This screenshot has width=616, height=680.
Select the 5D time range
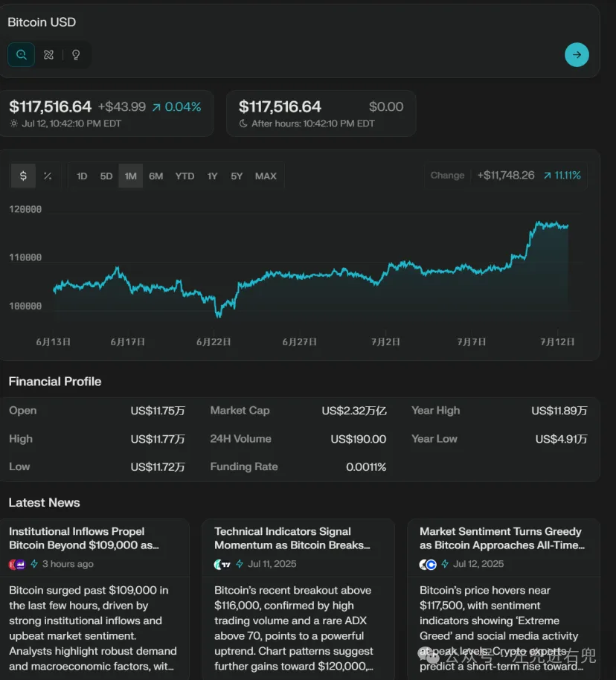point(106,176)
